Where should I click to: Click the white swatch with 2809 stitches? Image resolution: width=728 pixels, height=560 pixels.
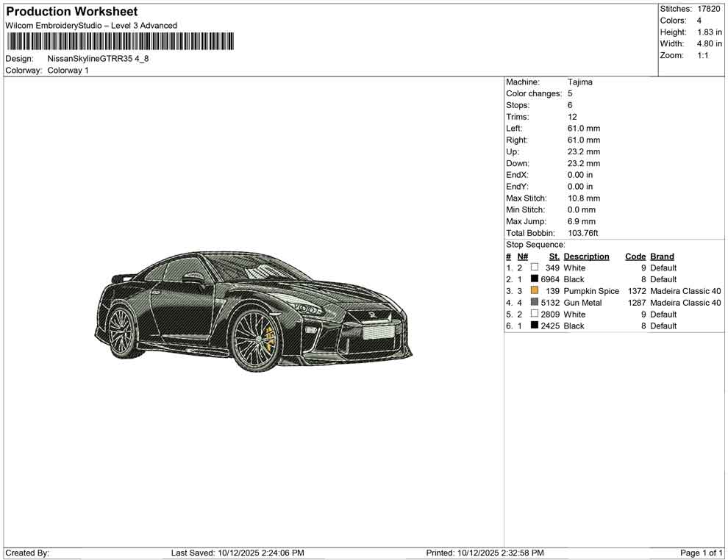coord(535,315)
